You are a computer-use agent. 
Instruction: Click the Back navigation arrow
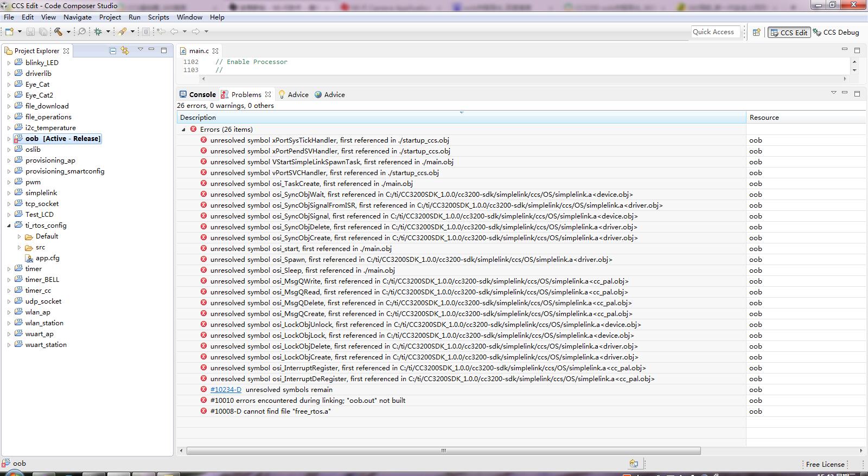(x=174, y=31)
